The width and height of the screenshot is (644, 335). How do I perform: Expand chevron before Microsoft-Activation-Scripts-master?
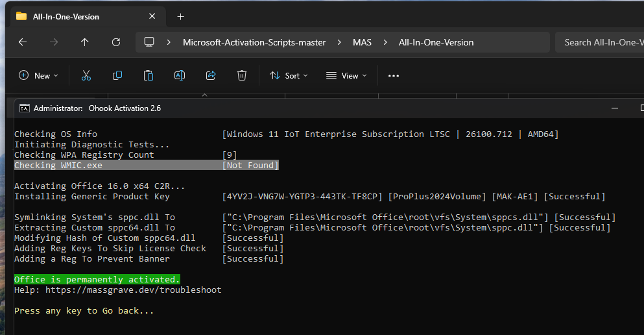(169, 42)
